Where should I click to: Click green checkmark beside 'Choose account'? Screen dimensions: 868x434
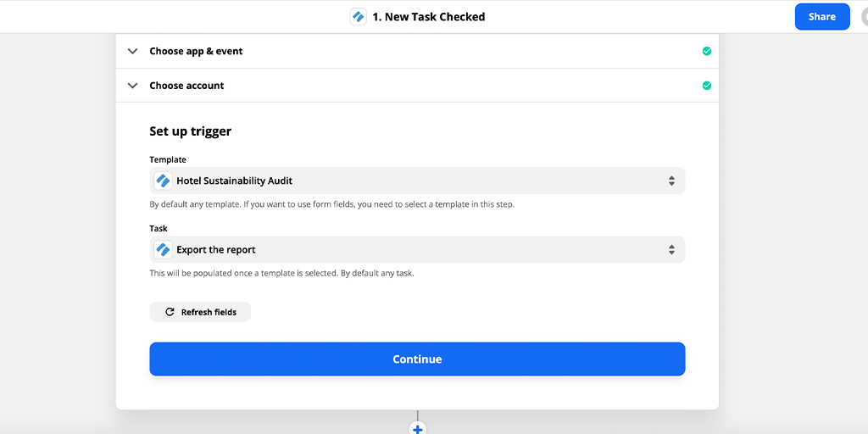click(x=706, y=86)
